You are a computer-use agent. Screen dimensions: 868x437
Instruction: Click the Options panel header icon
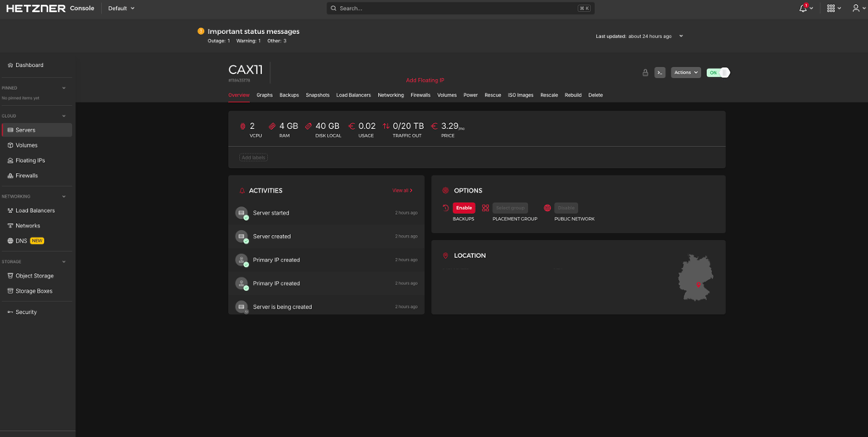coord(446,191)
